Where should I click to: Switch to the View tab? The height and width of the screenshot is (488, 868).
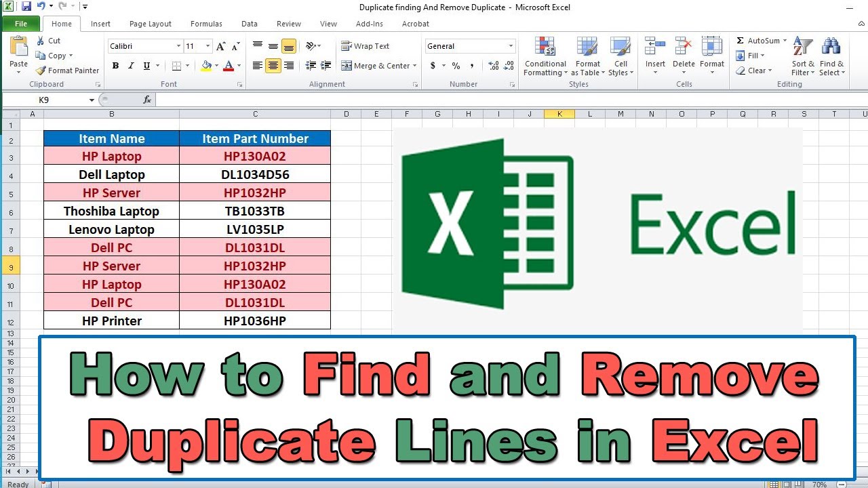click(x=328, y=24)
